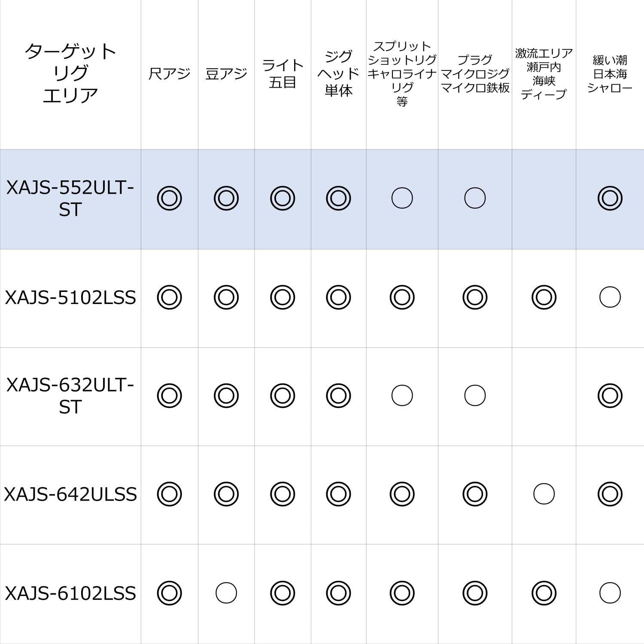Select the XAJS-552ULT-ST row label
This screenshot has height=644, width=644.
tap(70, 199)
